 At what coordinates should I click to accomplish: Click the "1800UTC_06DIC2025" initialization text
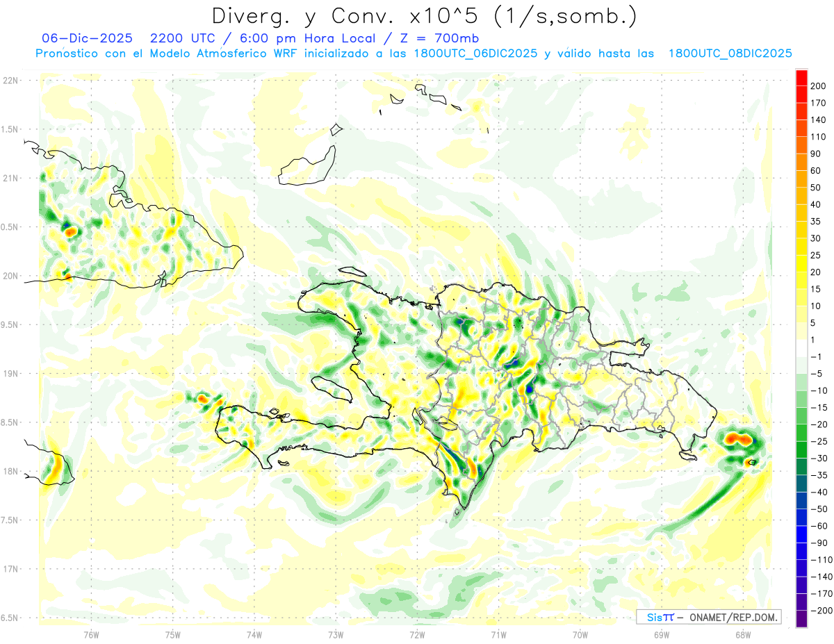[475, 53]
